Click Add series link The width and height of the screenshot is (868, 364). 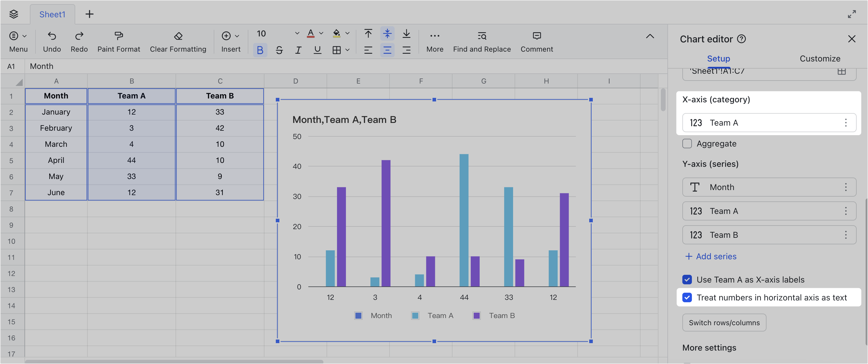710,256
